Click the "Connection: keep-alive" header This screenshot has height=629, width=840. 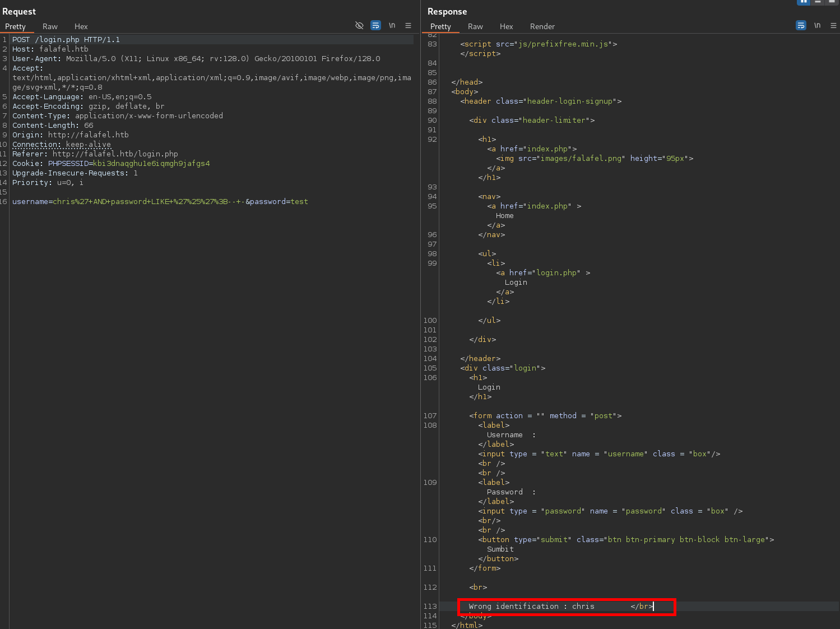(x=62, y=145)
